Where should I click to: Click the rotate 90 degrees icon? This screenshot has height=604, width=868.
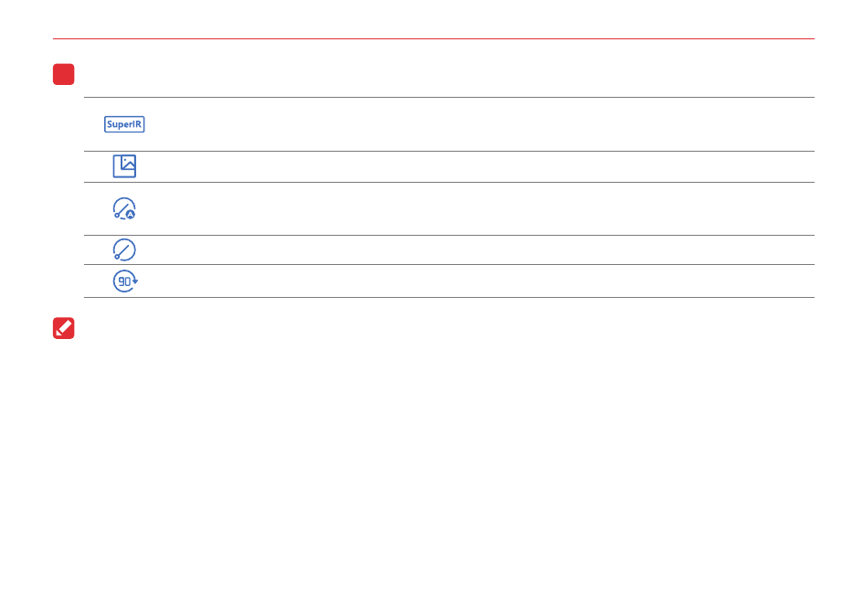(125, 281)
